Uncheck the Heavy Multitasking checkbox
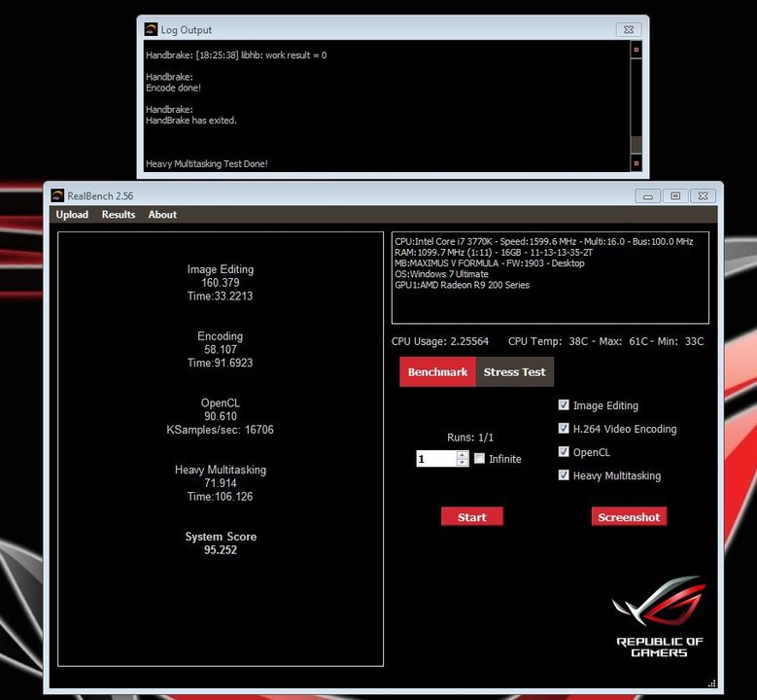This screenshot has height=700, width=757. [x=564, y=474]
